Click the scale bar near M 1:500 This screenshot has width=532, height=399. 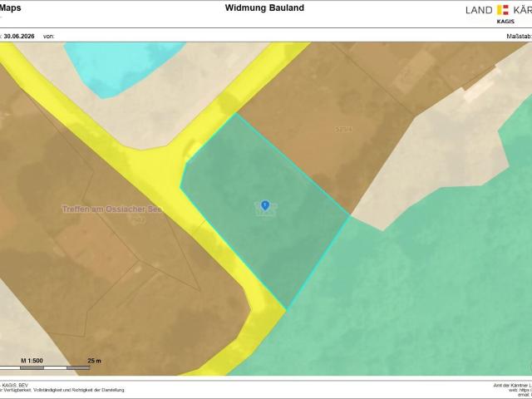(x=44, y=367)
